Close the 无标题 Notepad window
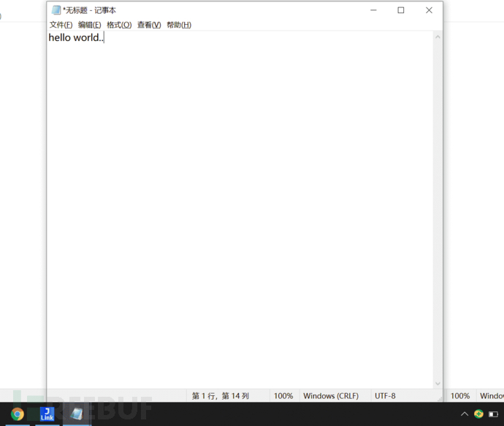Viewport: 504px width, 426px height. pos(429,10)
